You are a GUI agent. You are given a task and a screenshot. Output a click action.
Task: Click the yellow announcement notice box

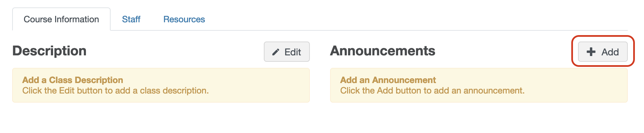[x=479, y=85]
